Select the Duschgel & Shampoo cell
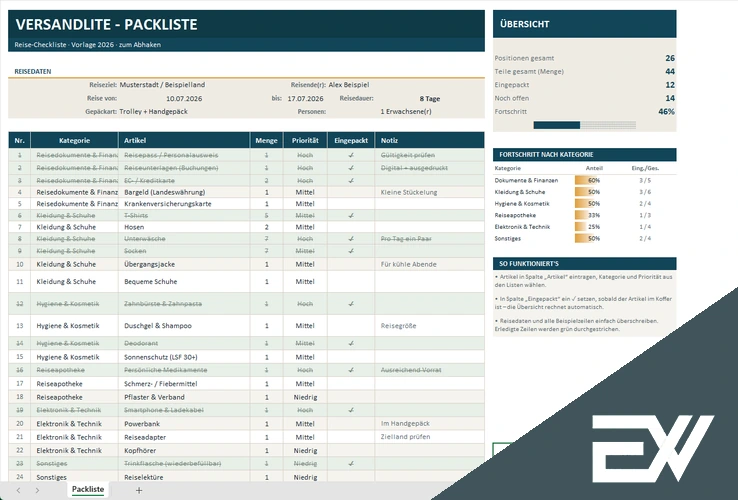Screen dimensions: 738x500 click(184, 326)
